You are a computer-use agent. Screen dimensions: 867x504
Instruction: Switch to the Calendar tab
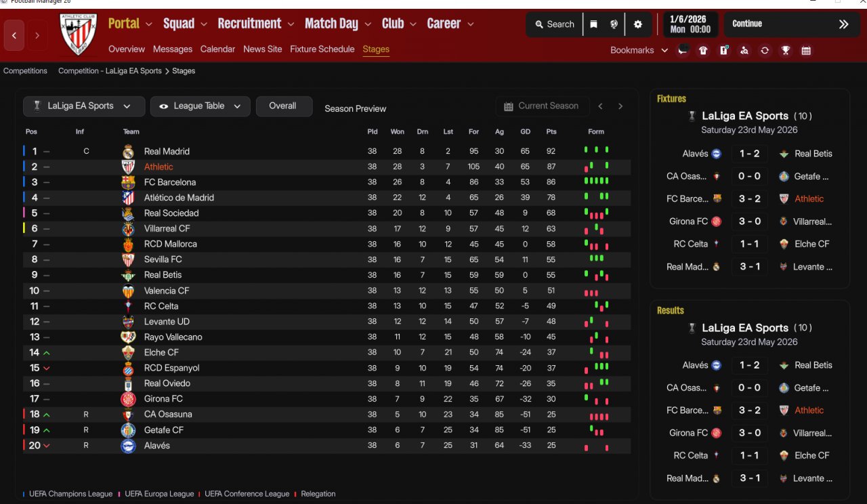[217, 49]
